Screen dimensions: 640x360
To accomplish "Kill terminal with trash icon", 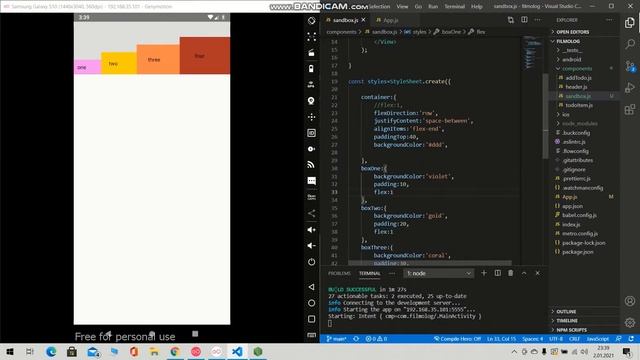I will tap(511, 273).
